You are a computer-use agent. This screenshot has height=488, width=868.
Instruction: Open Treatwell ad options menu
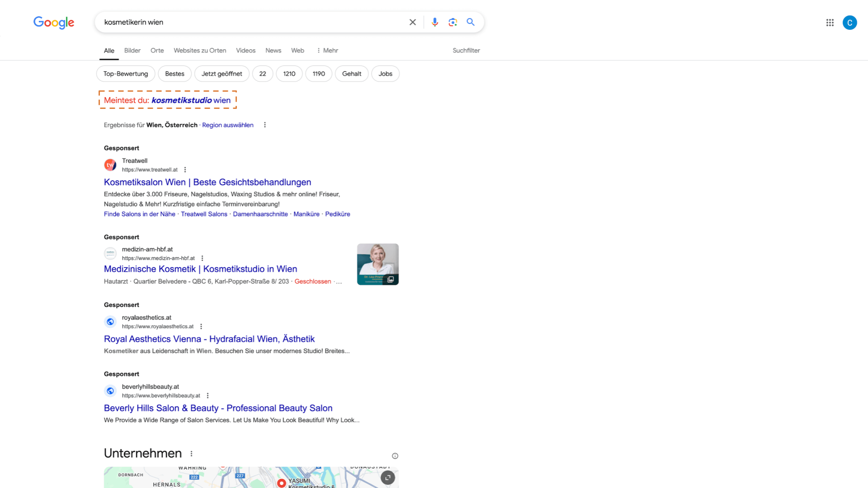coord(185,170)
